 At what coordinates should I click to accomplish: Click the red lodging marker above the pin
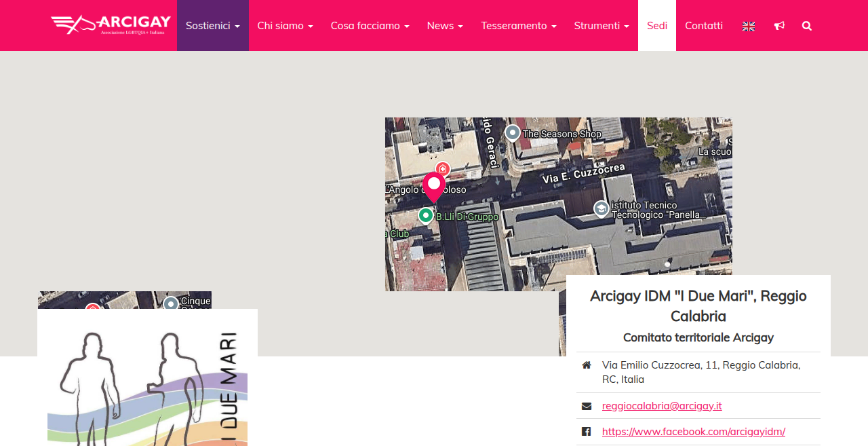pos(443,168)
